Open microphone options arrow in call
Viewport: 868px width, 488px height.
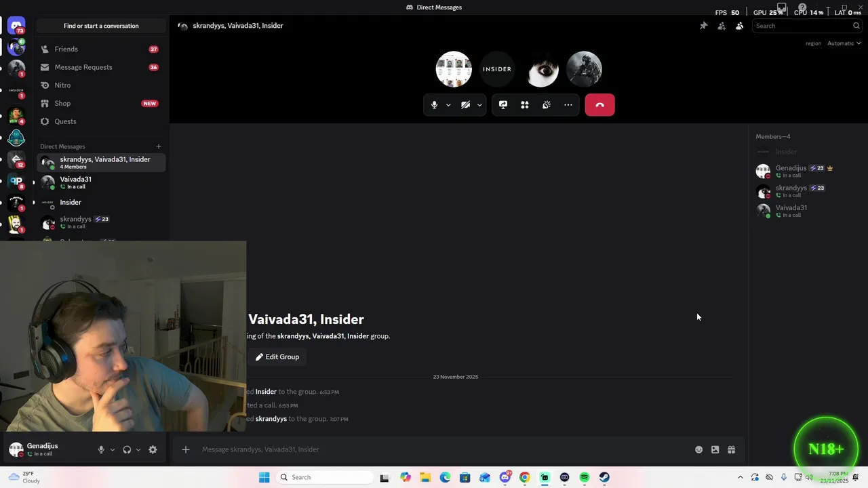[x=448, y=105]
